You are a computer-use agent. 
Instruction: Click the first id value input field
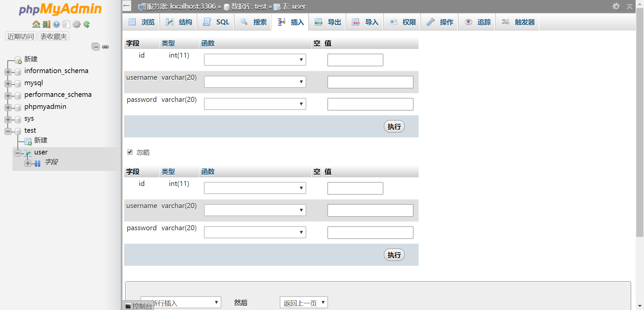click(x=355, y=60)
